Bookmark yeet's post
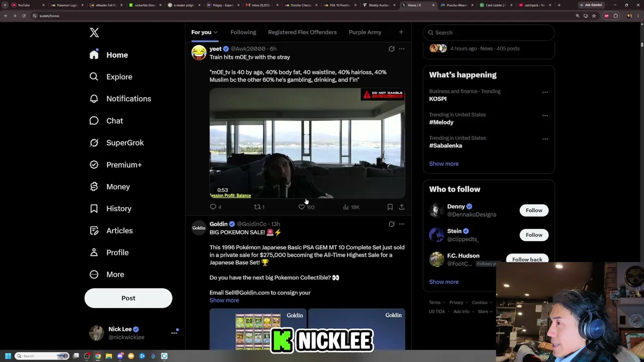644x362 pixels. tap(390, 207)
